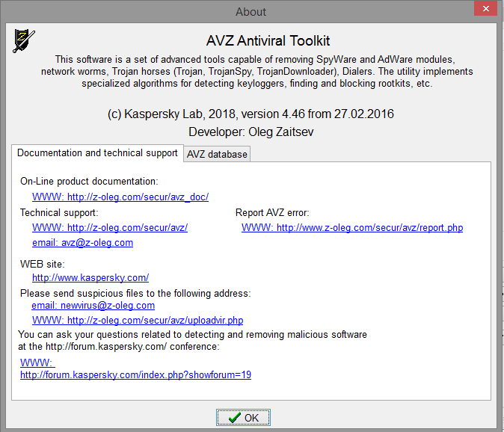Open the forum.kaspersky.com showforum=19 link

[135, 375]
